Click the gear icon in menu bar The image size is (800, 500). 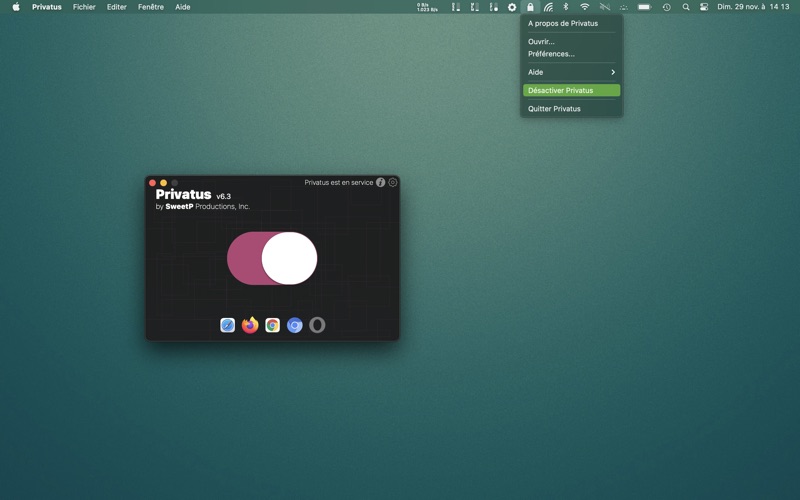click(512, 7)
